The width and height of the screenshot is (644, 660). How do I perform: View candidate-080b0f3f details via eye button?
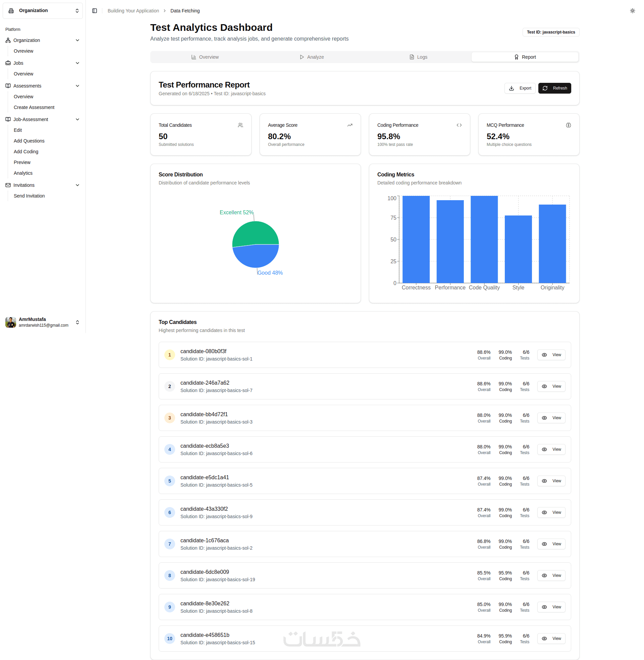(x=551, y=355)
